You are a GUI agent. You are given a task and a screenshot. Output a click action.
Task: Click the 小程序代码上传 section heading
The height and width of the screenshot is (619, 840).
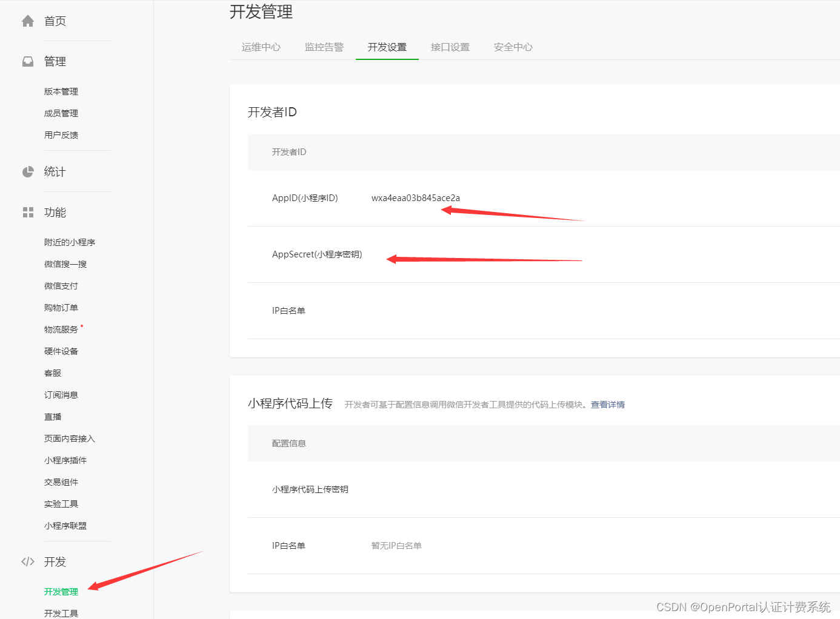click(x=290, y=403)
